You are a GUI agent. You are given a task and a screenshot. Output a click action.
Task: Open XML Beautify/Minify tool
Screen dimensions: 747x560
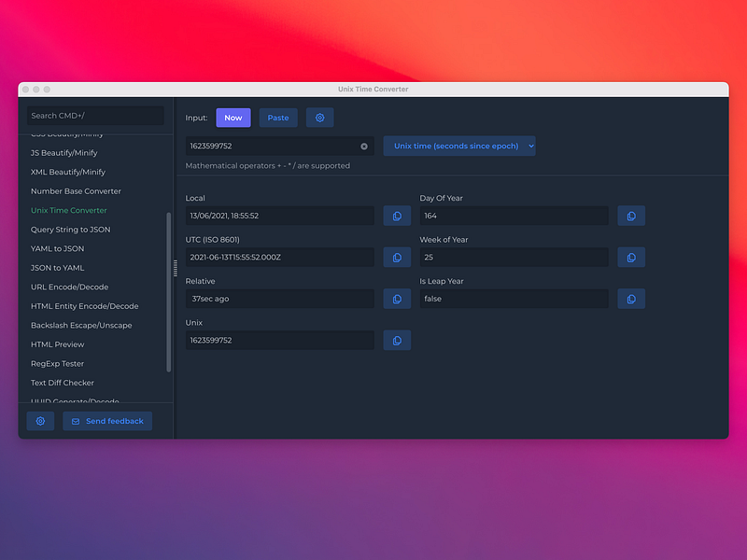68,172
